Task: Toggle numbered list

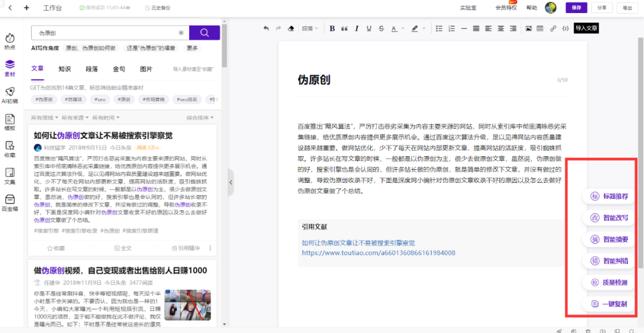Action: [x=452, y=29]
